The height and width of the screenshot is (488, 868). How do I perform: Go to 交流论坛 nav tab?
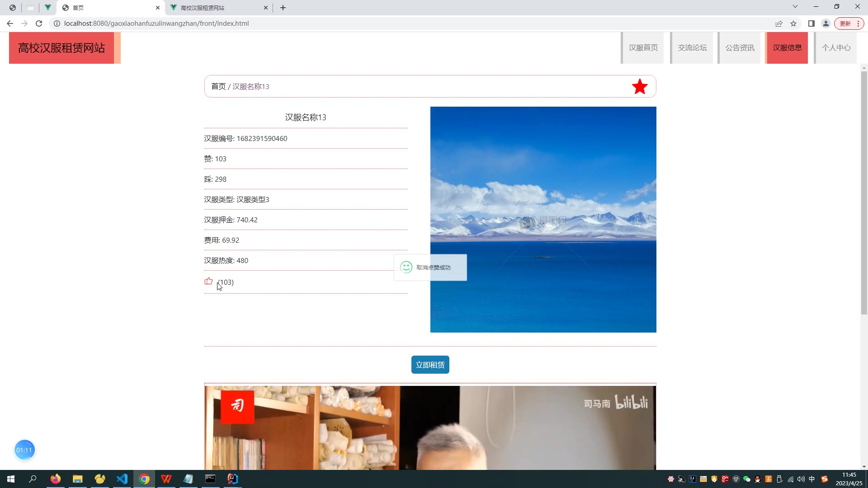[692, 48]
